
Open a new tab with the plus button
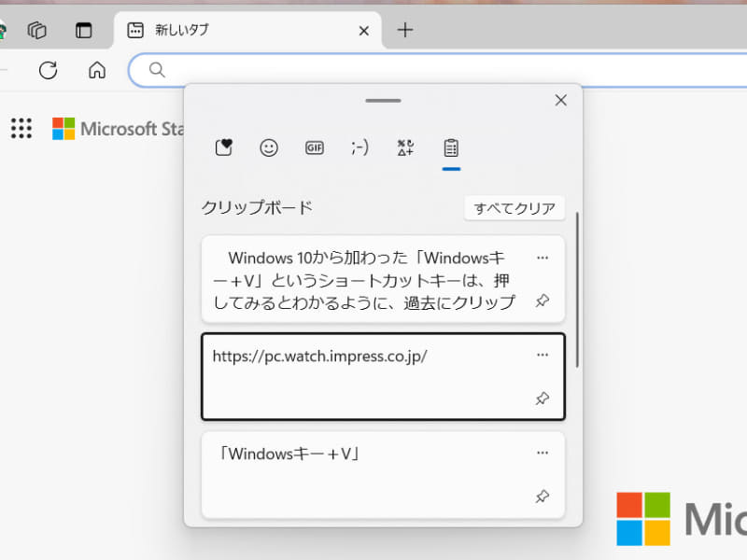point(405,30)
